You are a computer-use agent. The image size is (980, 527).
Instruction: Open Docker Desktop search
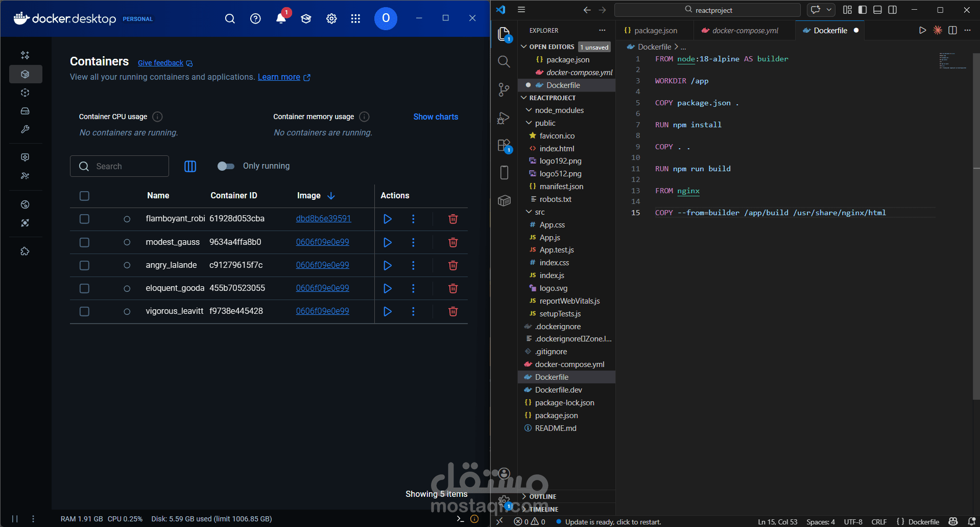[230, 19]
